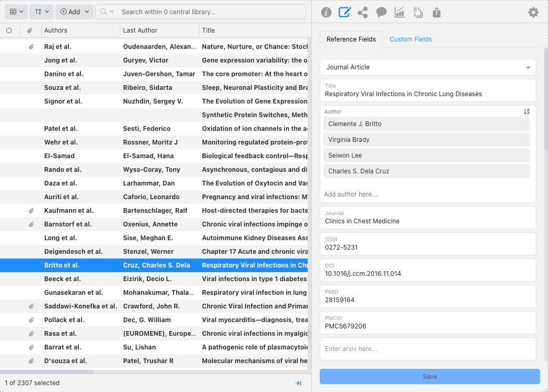Open the attached files paperclip icon
Image resolution: width=549 pixels, height=392 pixels.
tap(418, 13)
